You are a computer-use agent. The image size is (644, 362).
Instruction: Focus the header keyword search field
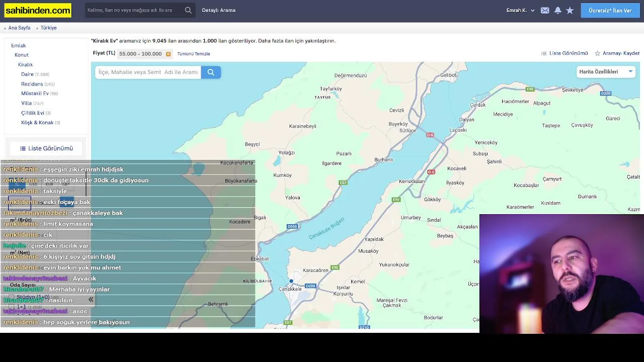[133, 10]
